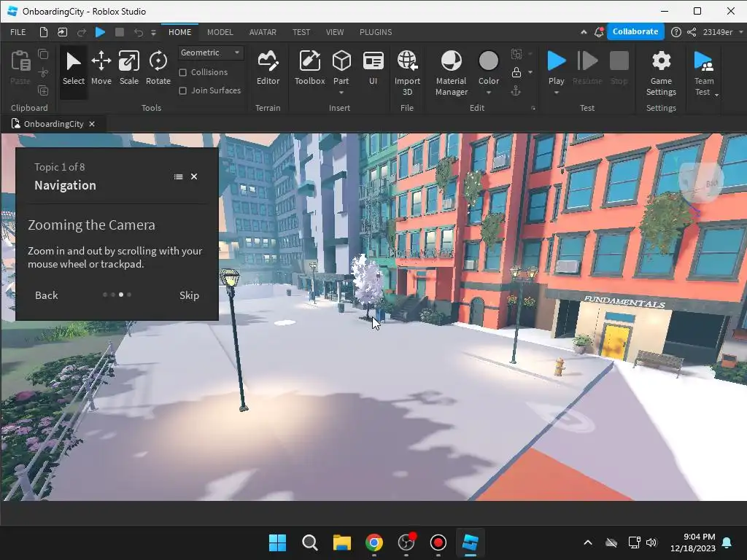
Task: Click the Redo arrow in quick access
Action: pos(82,32)
